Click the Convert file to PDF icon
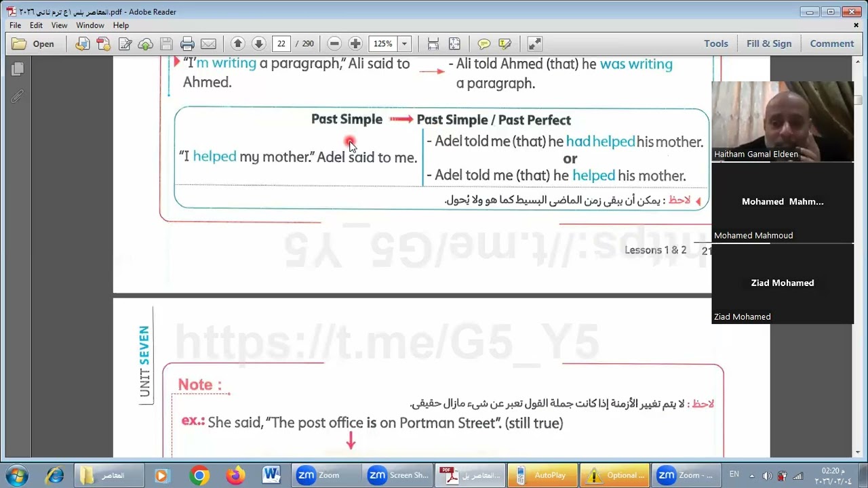 (x=82, y=44)
